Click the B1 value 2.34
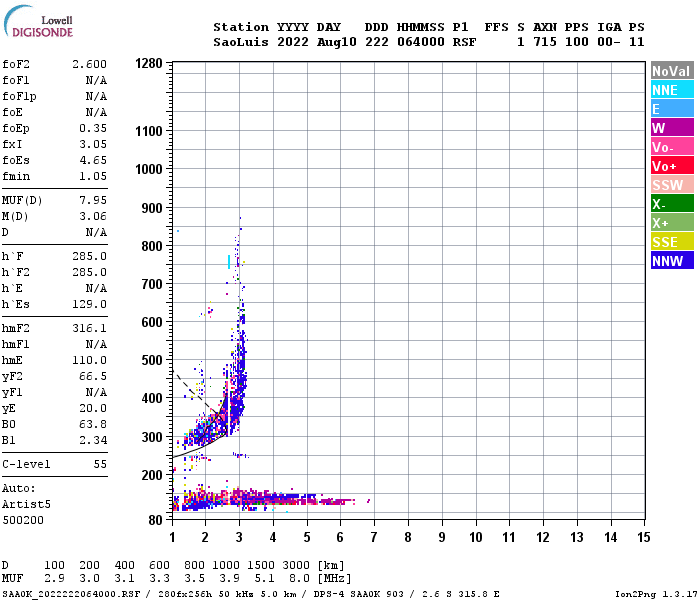This screenshot has width=700, height=600. click(93, 441)
